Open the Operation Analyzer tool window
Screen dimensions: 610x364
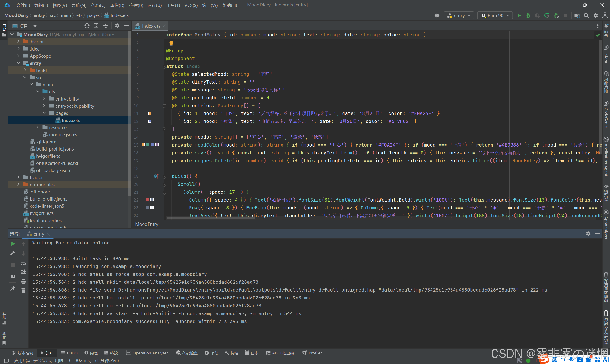(147, 353)
